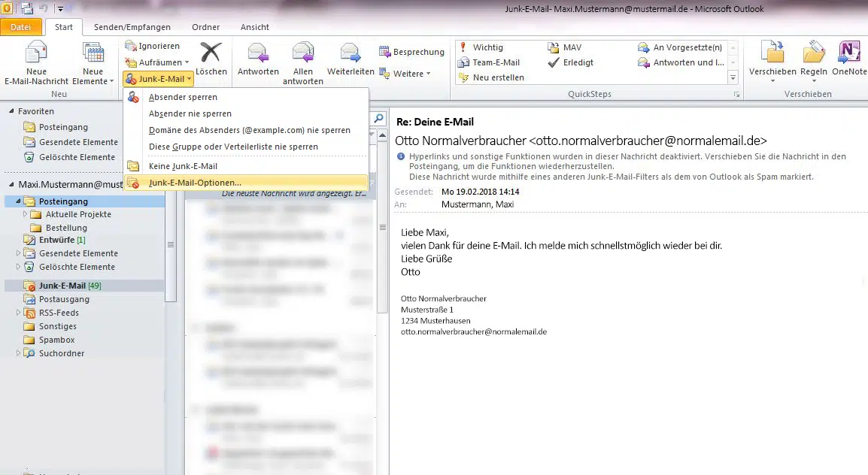The width and height of the screenshot is (868, 475).
Task: Switch to the Ansicht tab
Action: (x=255, y=27)
